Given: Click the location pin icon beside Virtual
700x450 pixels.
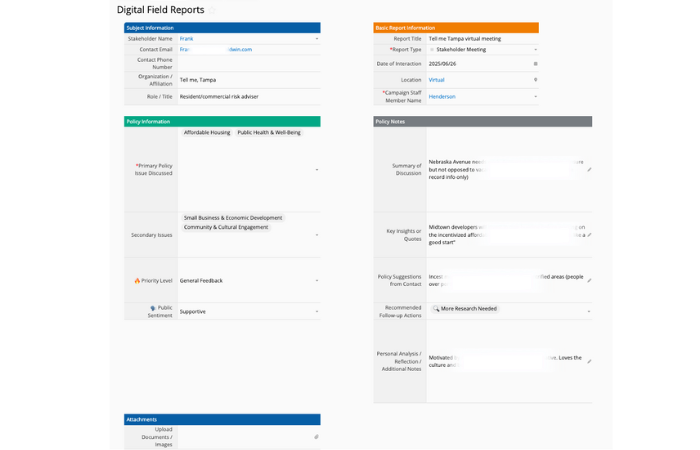Looking at the screenshot, I should point(535,79).
